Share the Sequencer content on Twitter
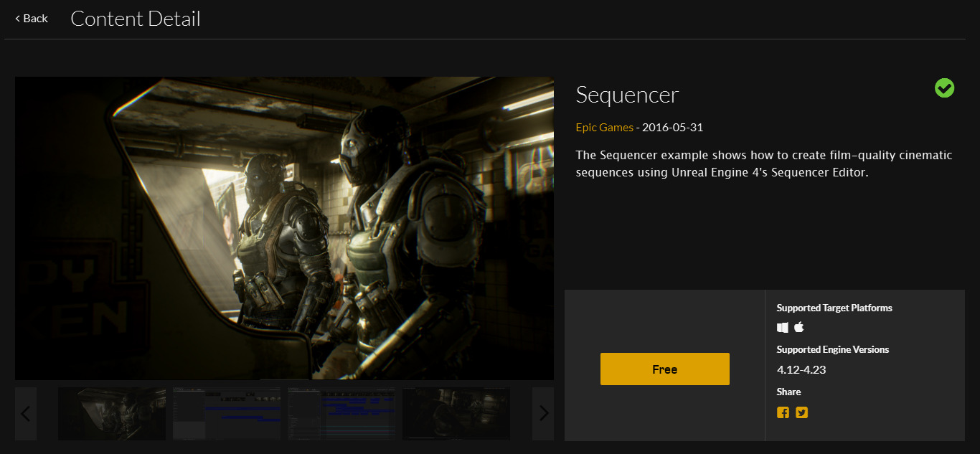The height and width of the screenshot is (454, 980). [801, 412]
